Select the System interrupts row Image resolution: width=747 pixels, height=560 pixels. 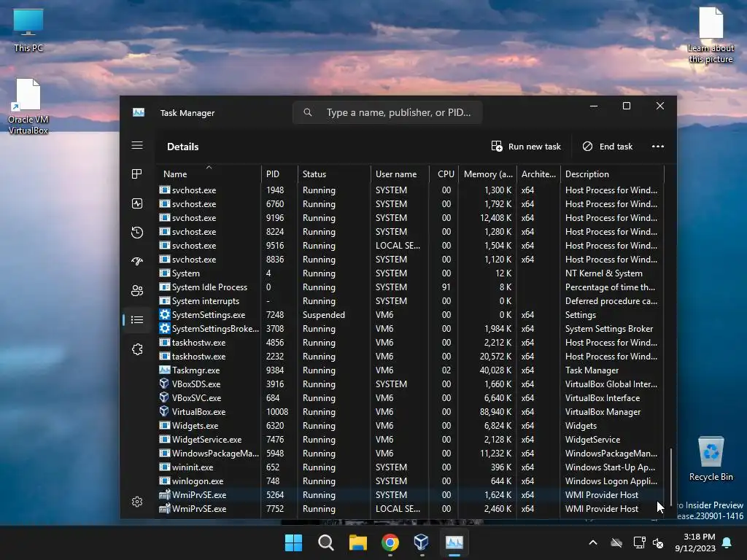coord(410,301)
